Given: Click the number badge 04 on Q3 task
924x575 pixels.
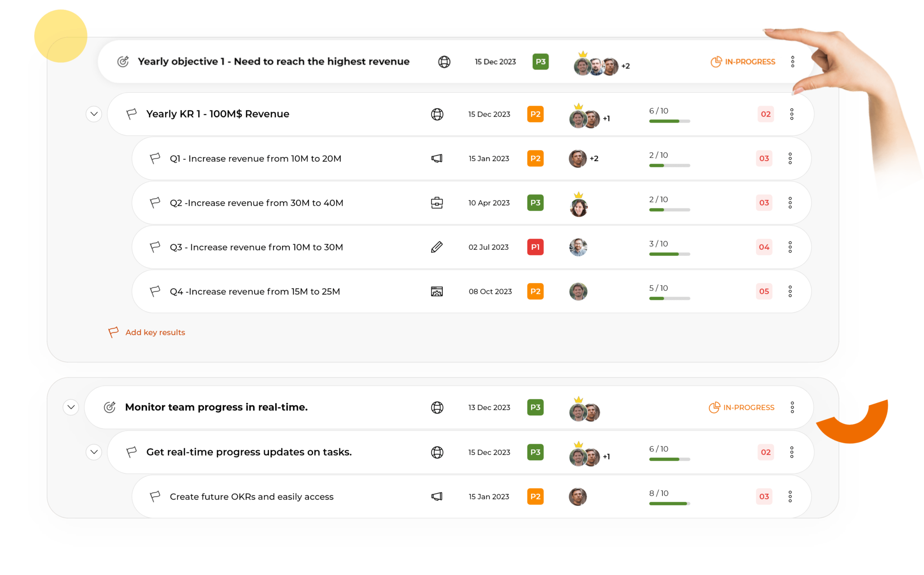Looking at the screenshot, I should tap(762, 246).
